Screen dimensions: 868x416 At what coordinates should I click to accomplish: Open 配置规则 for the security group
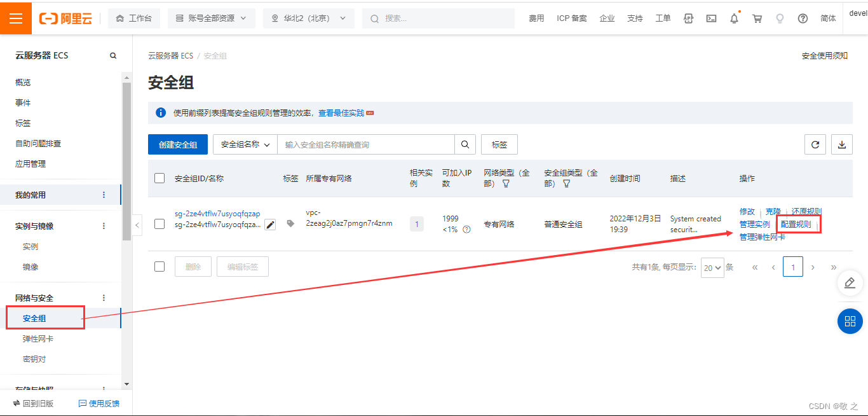tap(797, 224)
